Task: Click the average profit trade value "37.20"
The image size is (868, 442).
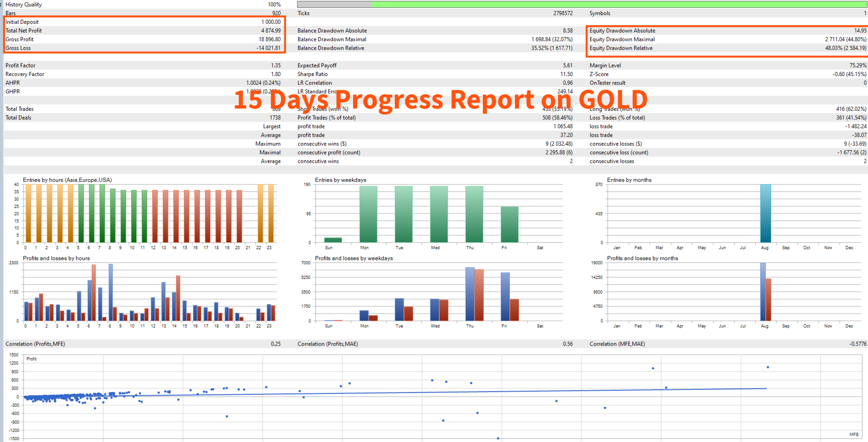Action: click(x=566, y=135)
